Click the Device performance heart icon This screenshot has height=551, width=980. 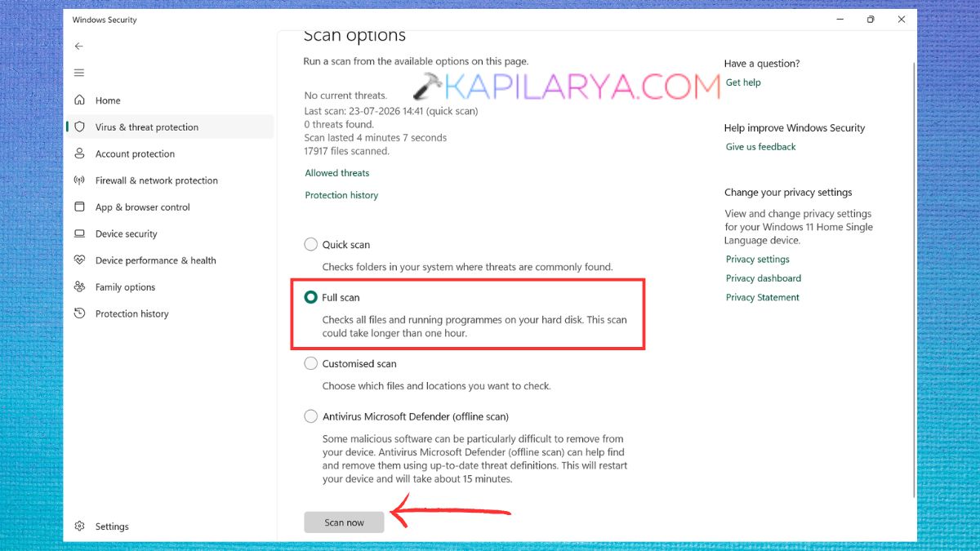pyautogui.click(x=79, y=260)
